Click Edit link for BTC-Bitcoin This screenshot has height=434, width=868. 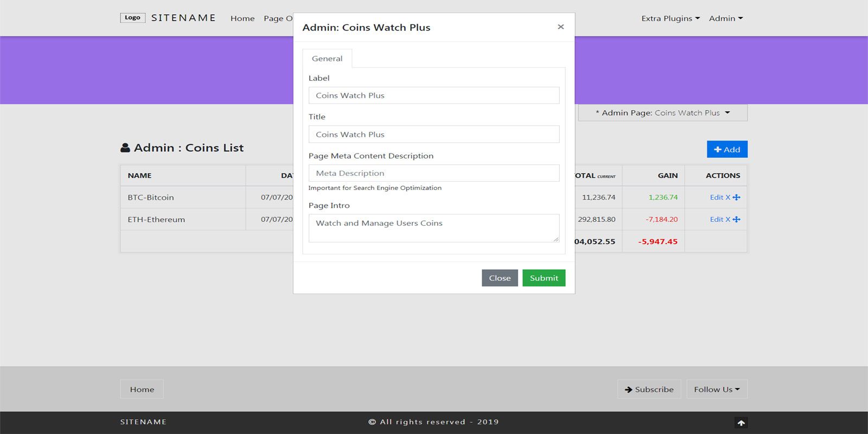tap(716, 197)
